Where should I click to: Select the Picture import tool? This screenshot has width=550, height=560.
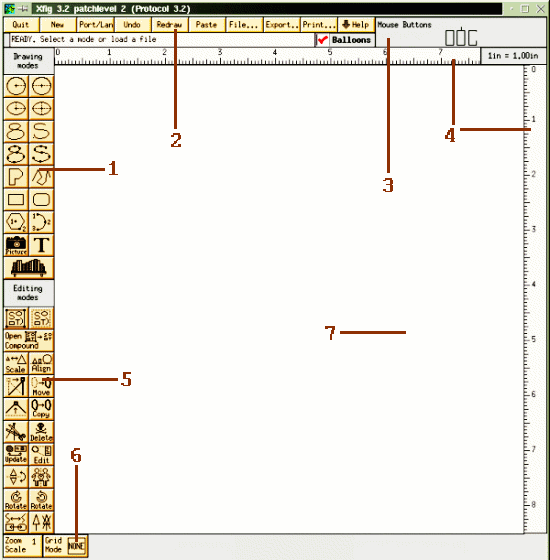tap(16, 245)
